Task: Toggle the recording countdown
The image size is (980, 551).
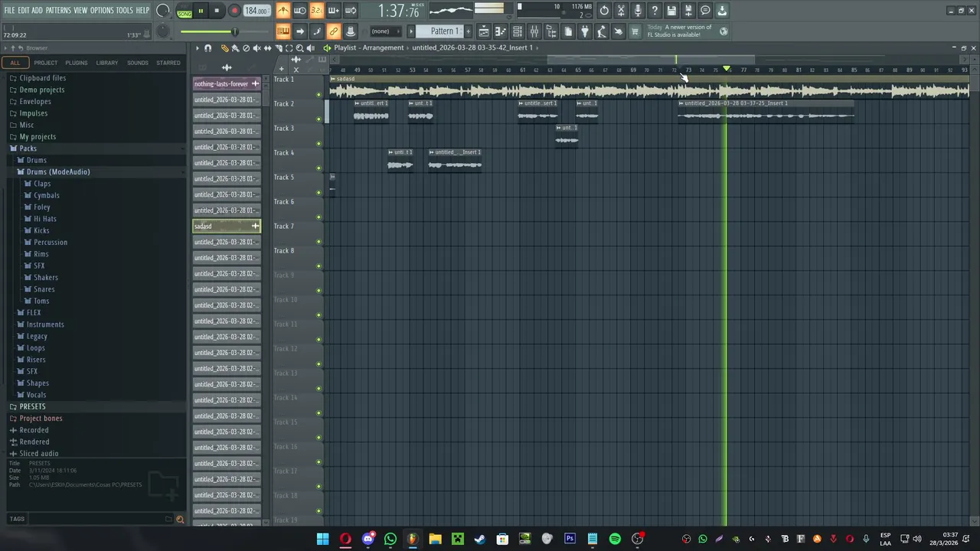Action: pyautogui.click(x=317, y=11)
